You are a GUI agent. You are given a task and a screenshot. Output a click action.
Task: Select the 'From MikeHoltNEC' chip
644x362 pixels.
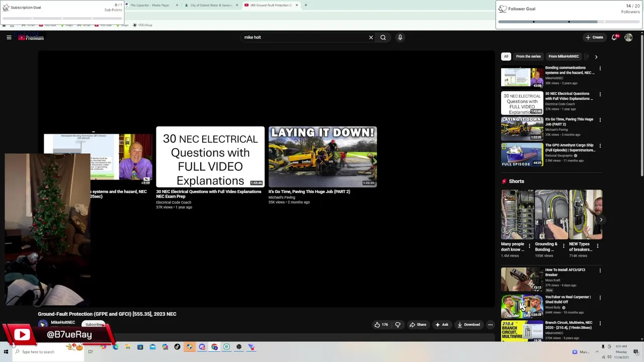point(563,56)
